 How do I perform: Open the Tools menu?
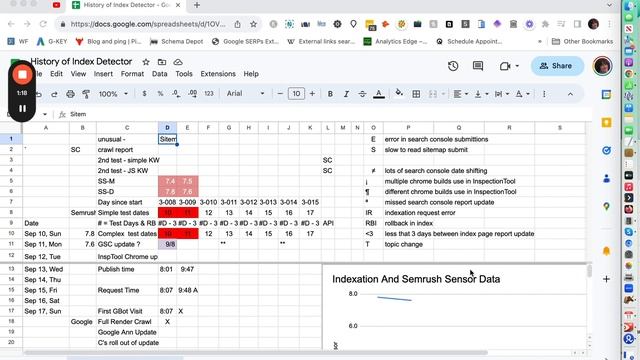point(184,74)
